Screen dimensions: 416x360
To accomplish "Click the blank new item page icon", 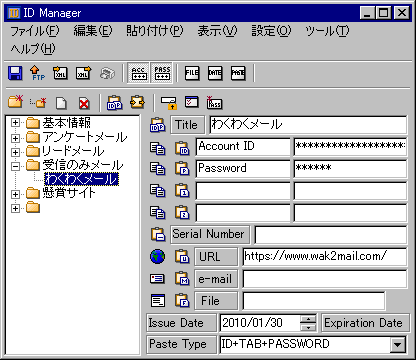I will pos(61,103).
